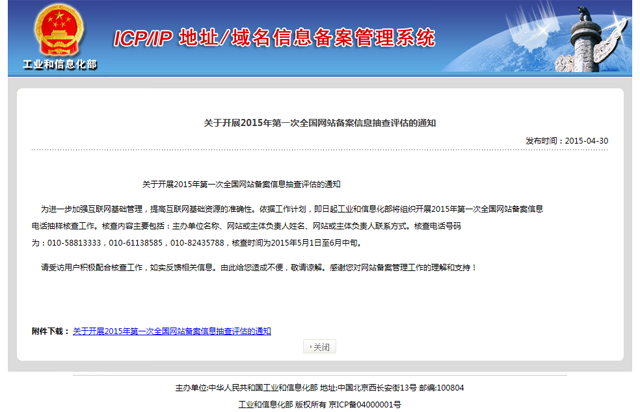Click the line with phone number 010-58813333
640x412 pixels.
197,243
